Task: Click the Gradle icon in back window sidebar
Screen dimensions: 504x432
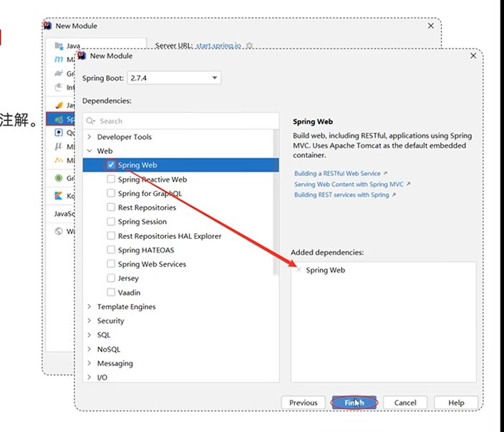Action: 59,74
